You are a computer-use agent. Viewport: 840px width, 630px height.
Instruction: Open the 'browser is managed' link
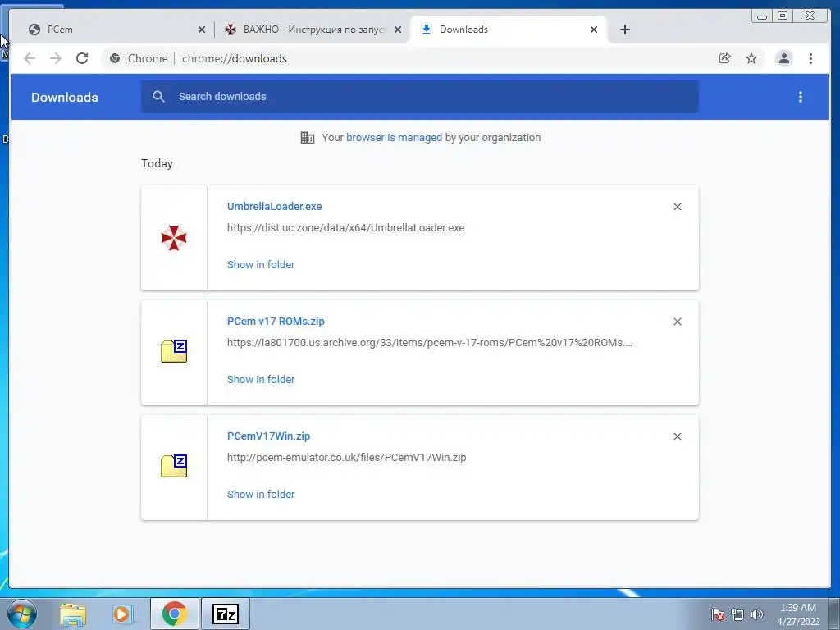pyautogui.click(x=394, y=138)
